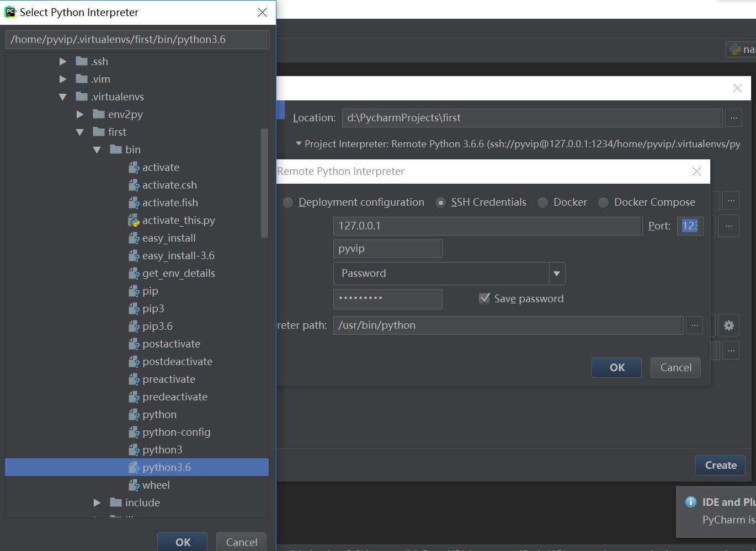Expand the .ssh folder node
The height and width of the screenshot is (551, 756).
pos(63,61)
